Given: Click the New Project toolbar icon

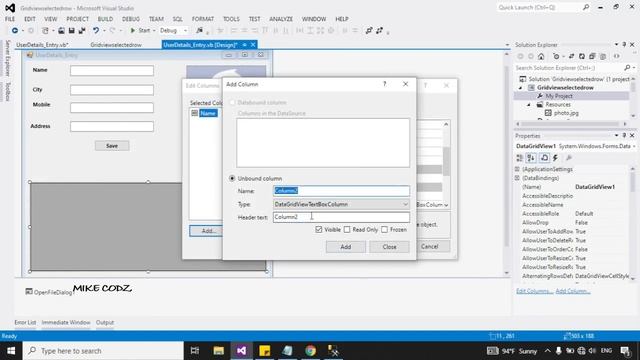Looking at the screenshot, I should coord(45,31).
